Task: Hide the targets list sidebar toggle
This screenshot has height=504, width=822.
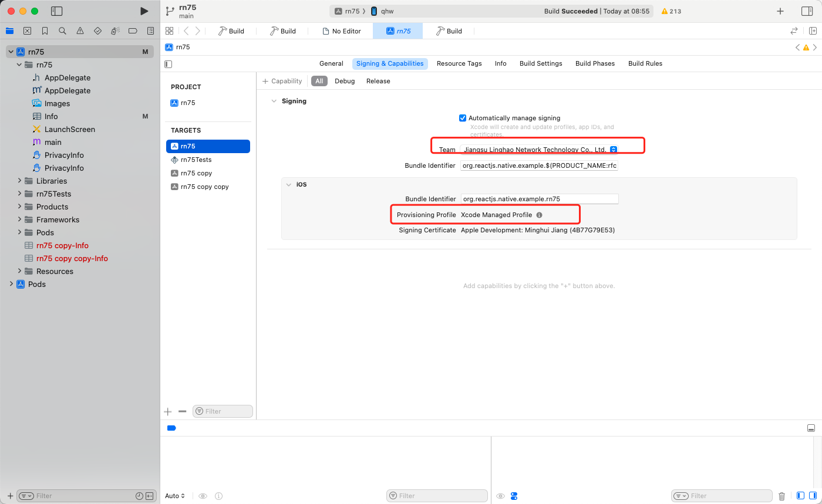Action: pyautogui.click(x=169, y=64)
